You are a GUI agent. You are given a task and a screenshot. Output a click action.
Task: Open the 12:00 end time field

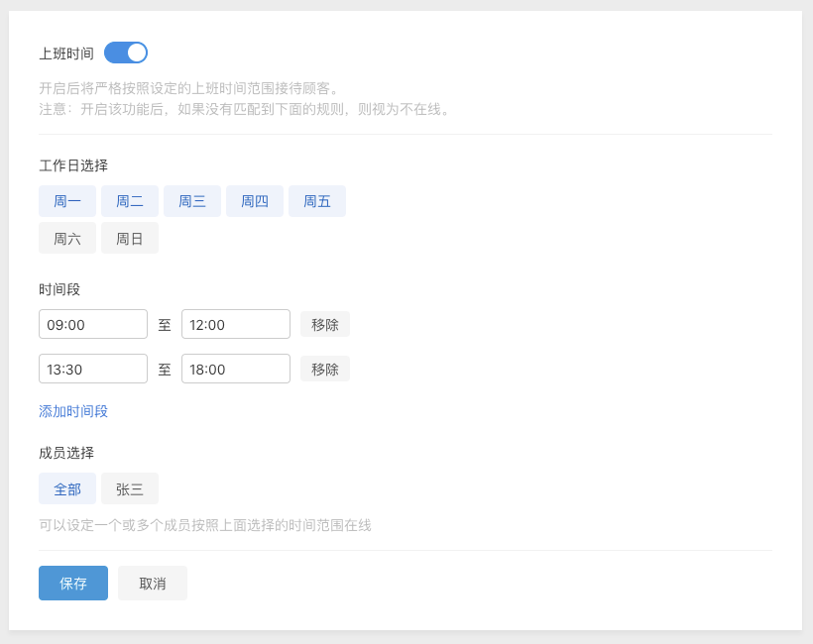point(236,324)
